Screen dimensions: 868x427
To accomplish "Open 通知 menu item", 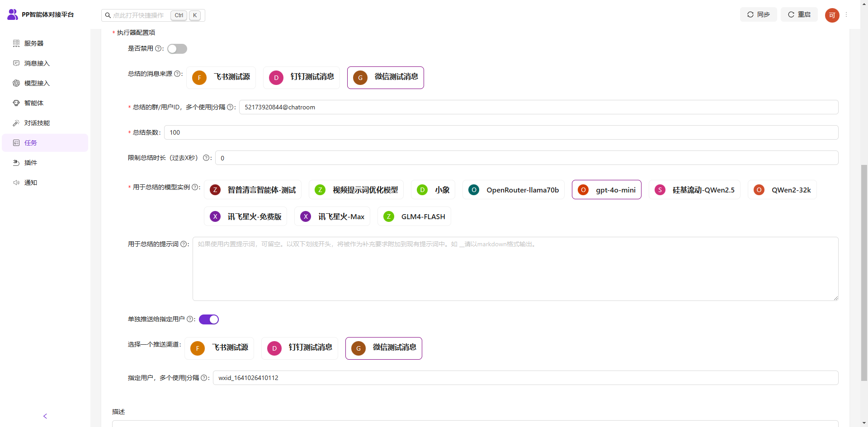I will point(45,183).
